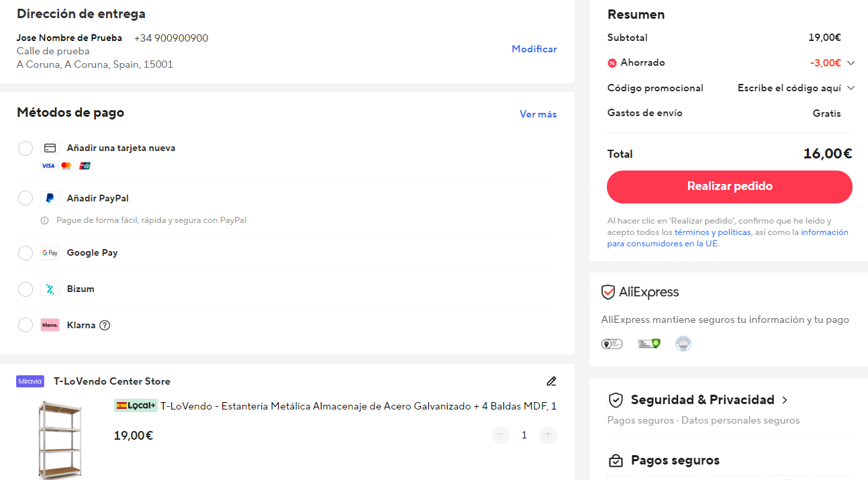Click the Visa logo icon
The height and width of the screenshot is (480, 868).
click(x=48, y=166)
